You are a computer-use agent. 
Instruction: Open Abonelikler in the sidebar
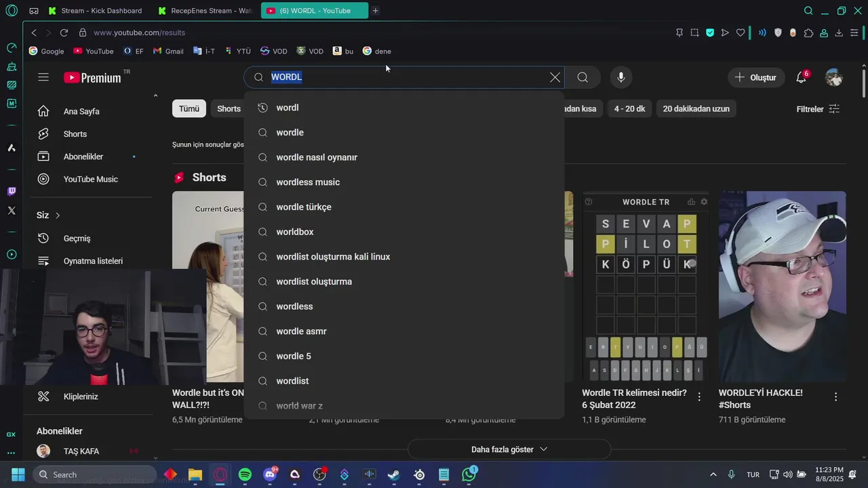[83, 157]
